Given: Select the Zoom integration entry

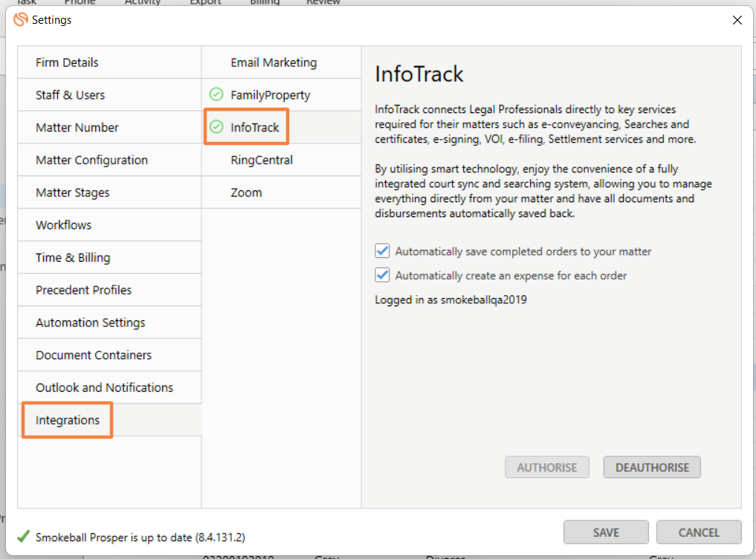Looking at the screenshot, I should pos(246,193).
